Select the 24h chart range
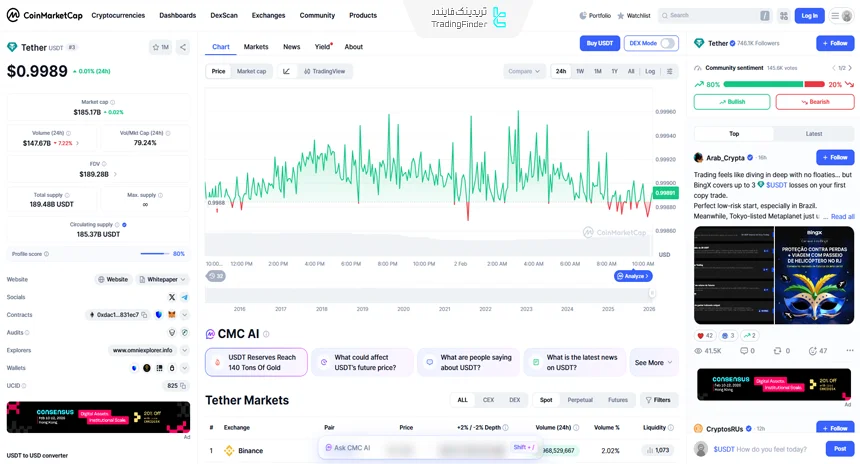Image resolution: width=860 pixels, height=464 pixels. click(561, 71)
